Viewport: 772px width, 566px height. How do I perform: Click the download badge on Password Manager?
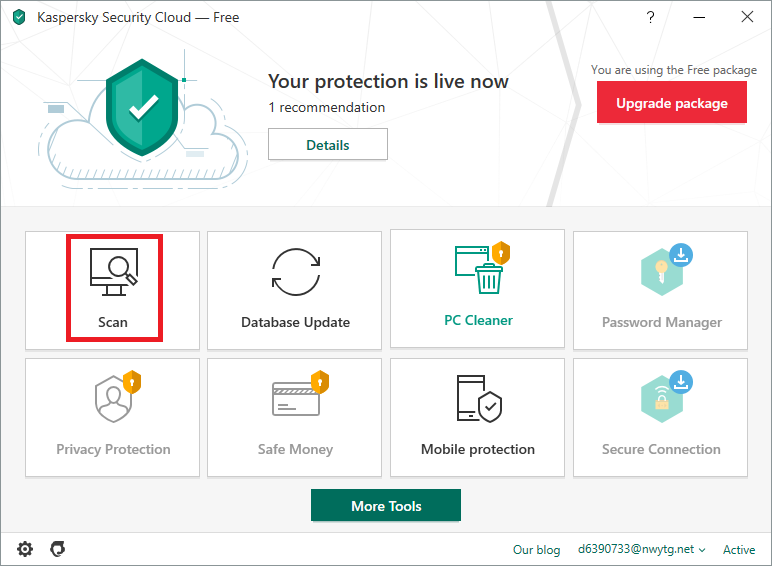(681, 255)
